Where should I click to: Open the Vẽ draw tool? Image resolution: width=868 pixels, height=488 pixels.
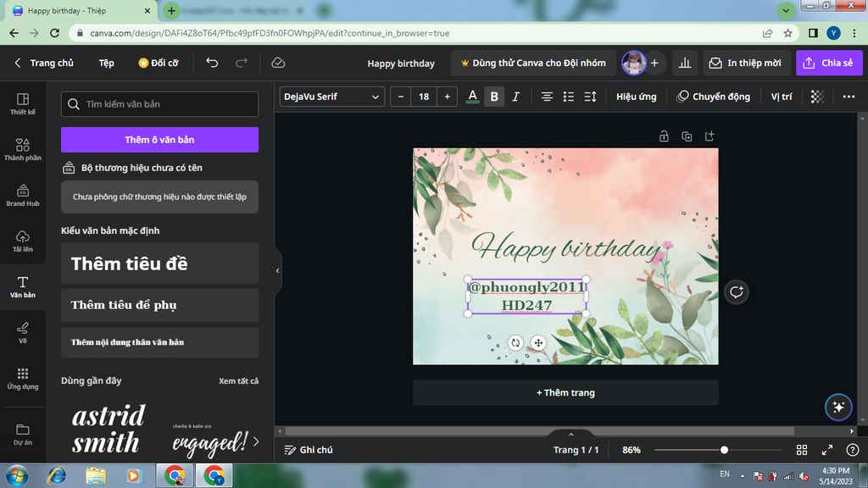click(23, 333)
